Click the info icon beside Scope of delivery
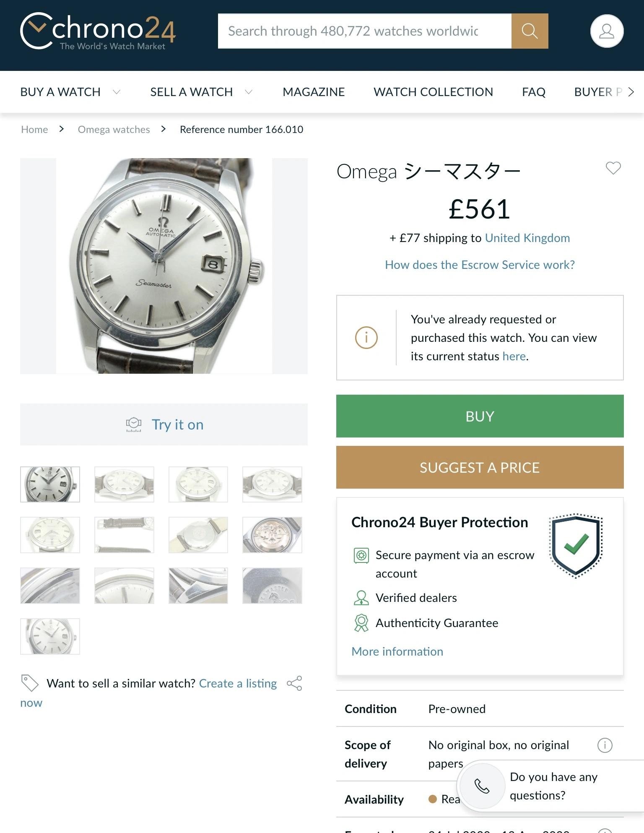The height and width of the screenshot is (833, 644). pyautogui.click(x=605, y=745)
